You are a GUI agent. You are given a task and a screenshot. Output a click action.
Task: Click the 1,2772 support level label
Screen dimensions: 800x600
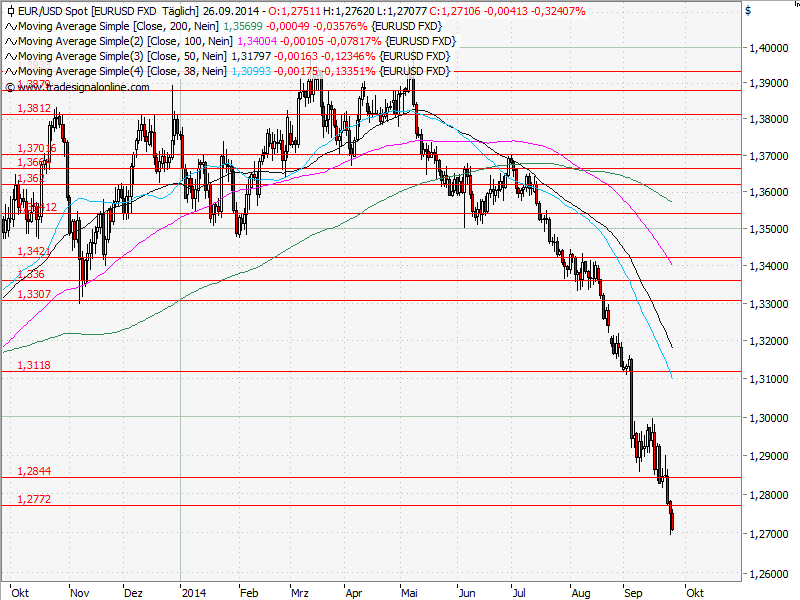click(33, 498)
